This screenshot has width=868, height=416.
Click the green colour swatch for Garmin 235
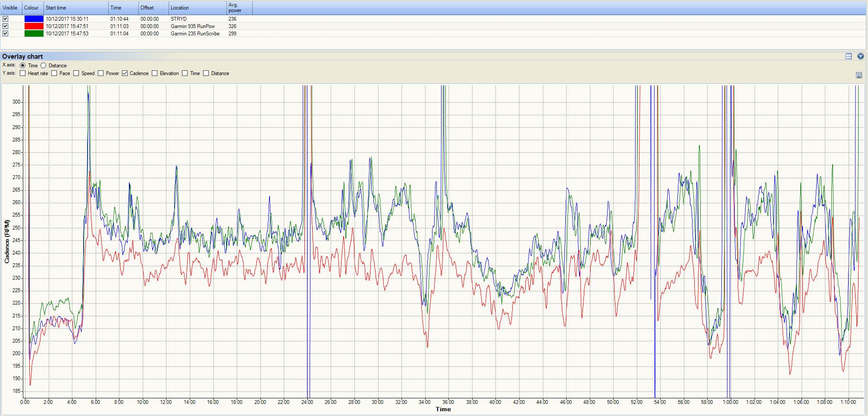pyautogui.click(x=34, y=34)
